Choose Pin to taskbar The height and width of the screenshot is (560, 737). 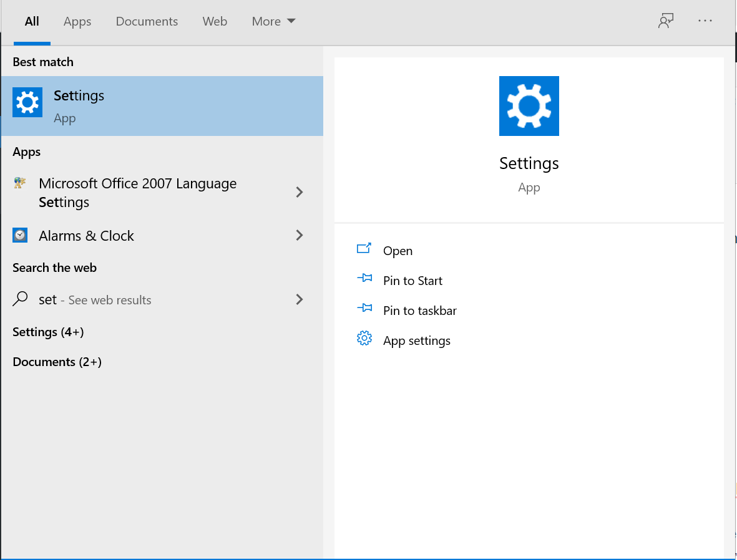click(419, 311)
